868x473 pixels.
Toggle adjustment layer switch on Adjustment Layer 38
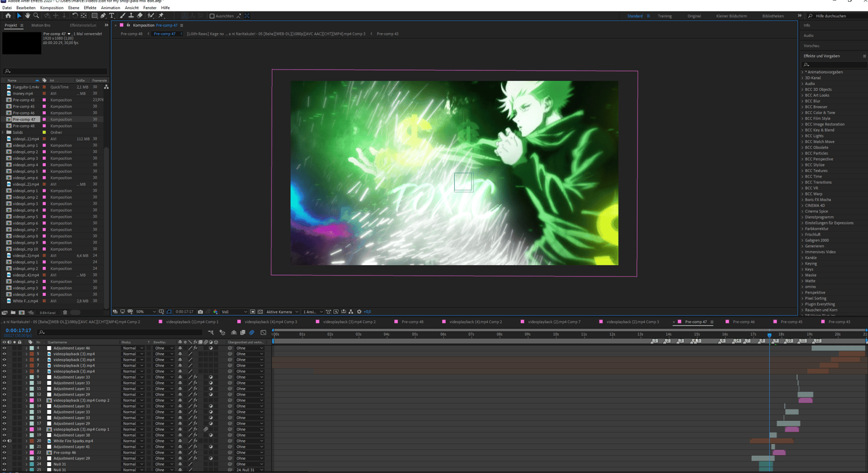click(x=211, y=435)
